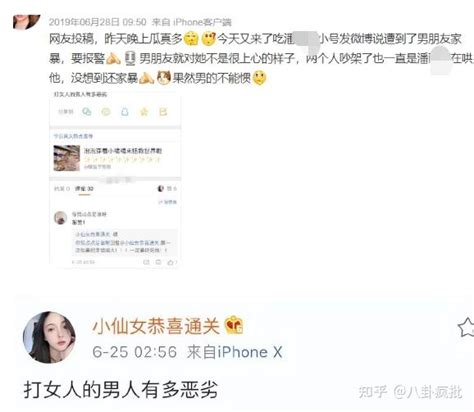Open the large profile avatar of 小仙女恭喜通关

pyautogui.click(x=49, y=337)
